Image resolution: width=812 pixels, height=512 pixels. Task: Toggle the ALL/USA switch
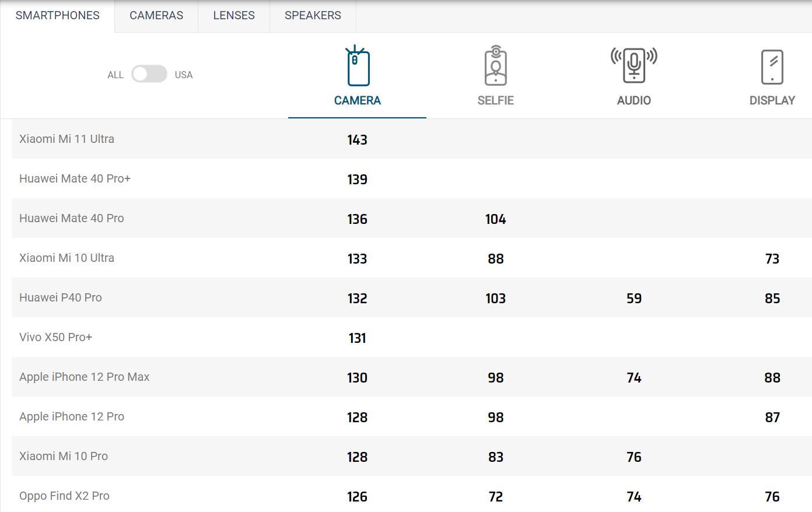coord(149,74)
